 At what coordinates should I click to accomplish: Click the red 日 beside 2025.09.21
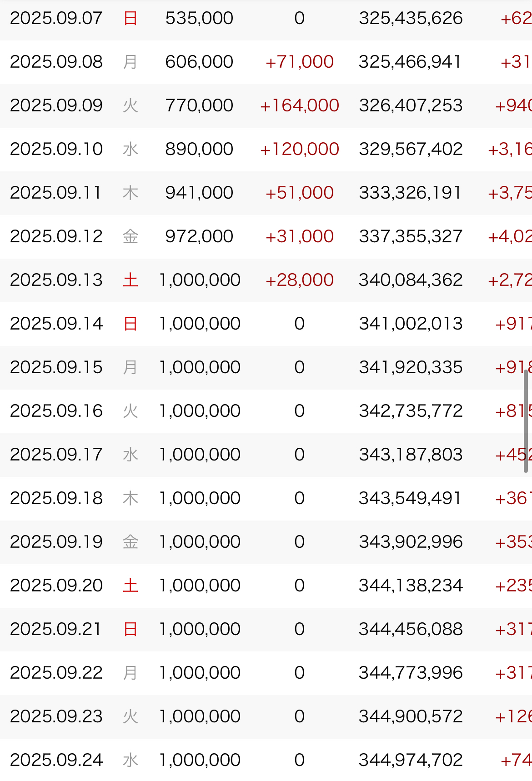[130, 629]
